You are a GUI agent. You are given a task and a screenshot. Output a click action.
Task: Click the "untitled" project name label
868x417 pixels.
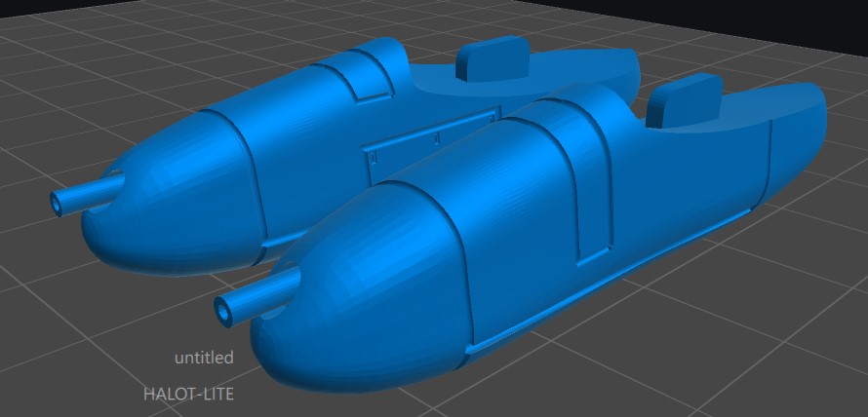click(x=204, y=358)
